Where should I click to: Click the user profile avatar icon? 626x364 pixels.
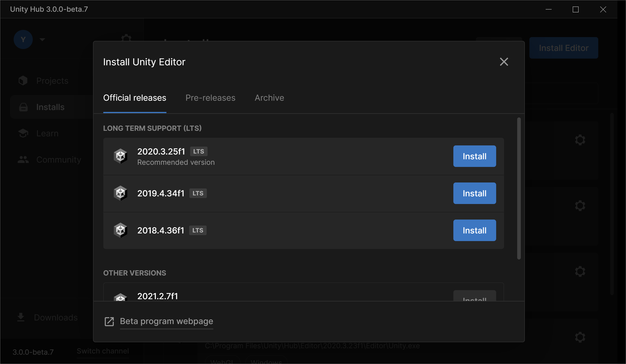[23, 39]
